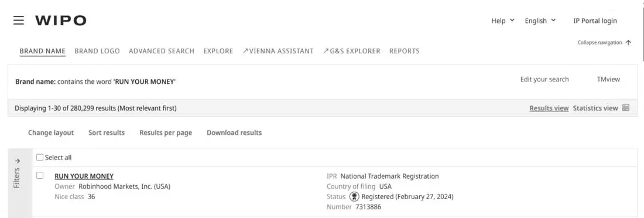The image size is (644, 218).
Task: Click Edit your search
Action: pyautogui.click(x=544, y=79)
